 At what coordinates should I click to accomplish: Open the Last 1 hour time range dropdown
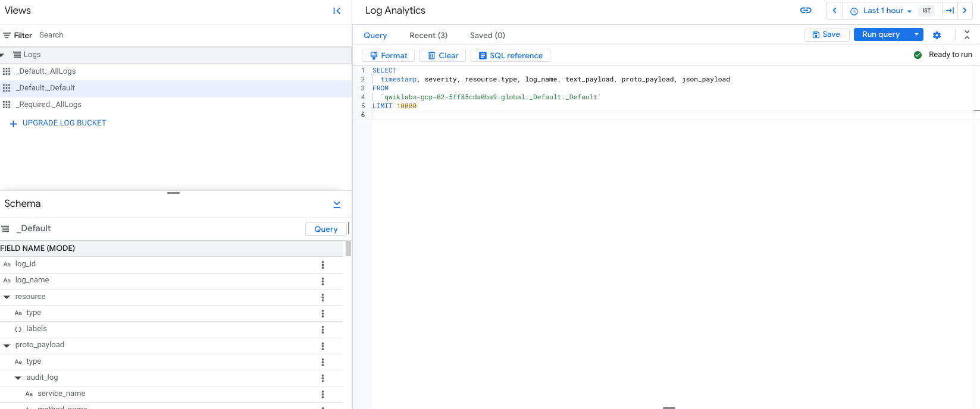coord(880,11)
